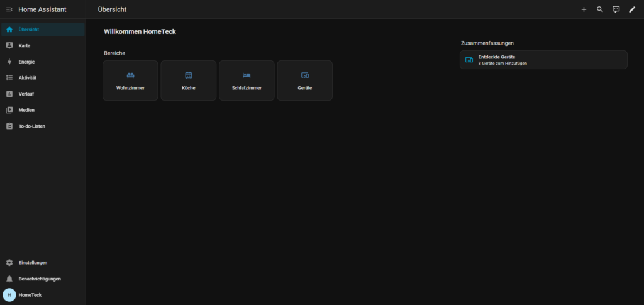Open the Wohnzimmer area card
This screenshot has height=305, width=644.
130,80
